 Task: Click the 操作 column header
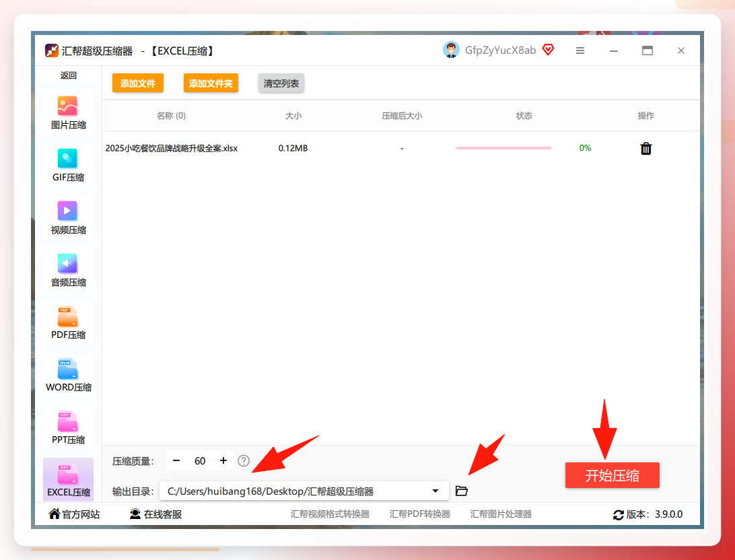pyautogui.click(x=646, y=116)
